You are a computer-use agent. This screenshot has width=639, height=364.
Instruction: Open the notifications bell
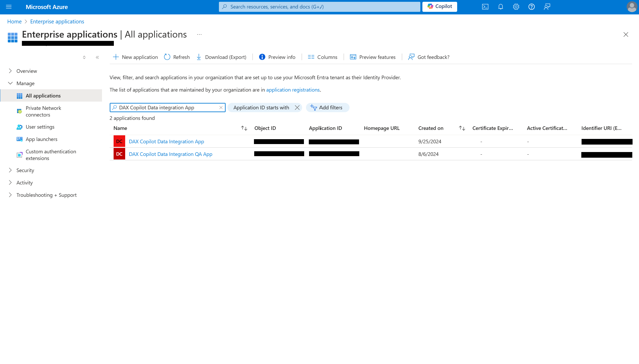click(x=501, y=7)
